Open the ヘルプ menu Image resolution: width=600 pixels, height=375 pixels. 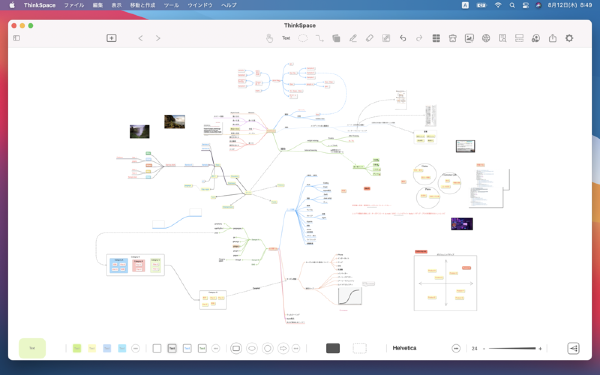[229, 5]
